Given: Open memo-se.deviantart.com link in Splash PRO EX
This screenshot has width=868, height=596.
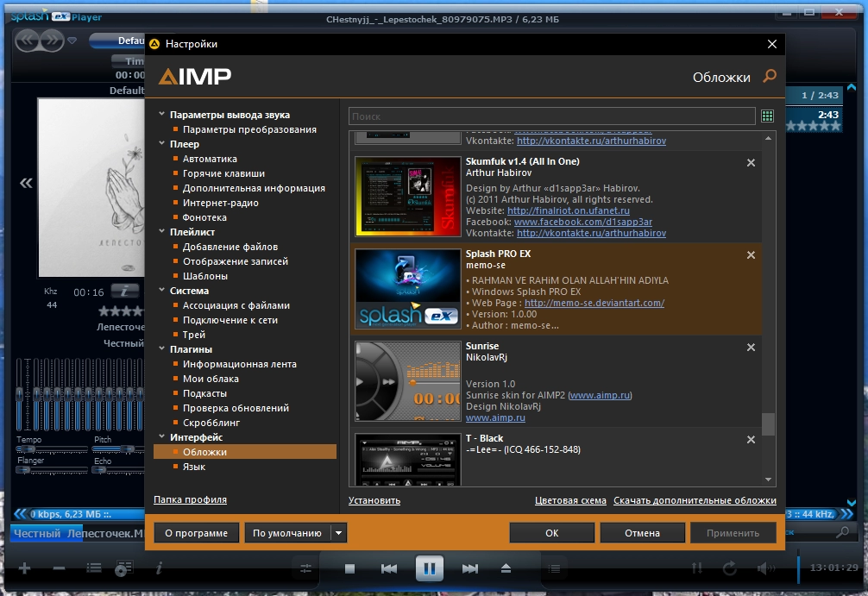Looking at the screenshot, I should (594, 304).
